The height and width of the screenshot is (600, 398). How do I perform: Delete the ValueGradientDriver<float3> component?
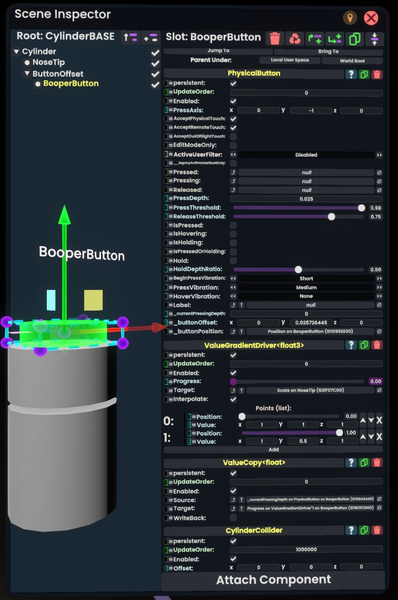377,345
